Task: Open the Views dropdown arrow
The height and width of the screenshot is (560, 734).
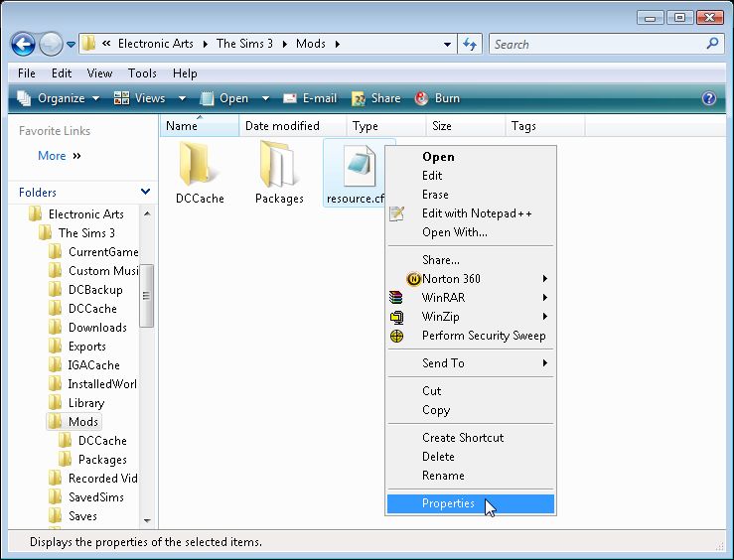Action: [x=182, y=98]
